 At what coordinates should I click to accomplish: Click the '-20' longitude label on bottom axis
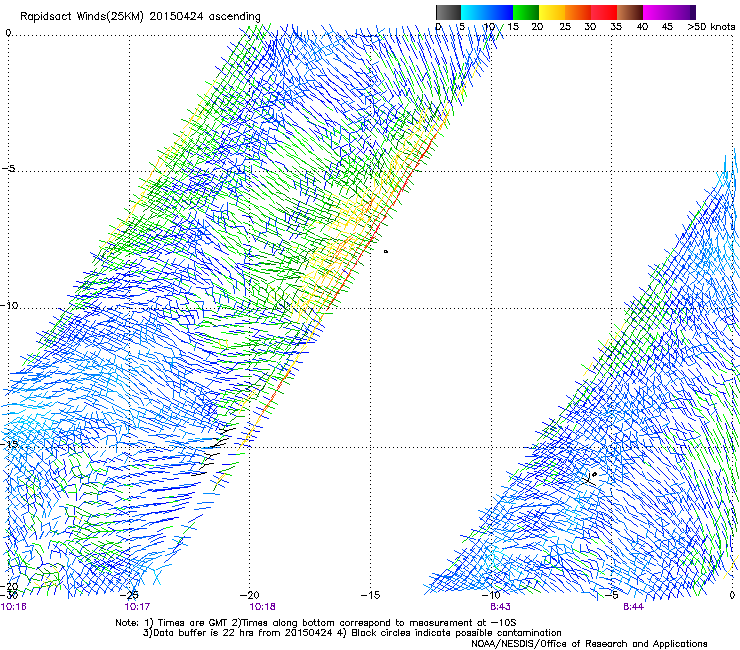point(250,595)
